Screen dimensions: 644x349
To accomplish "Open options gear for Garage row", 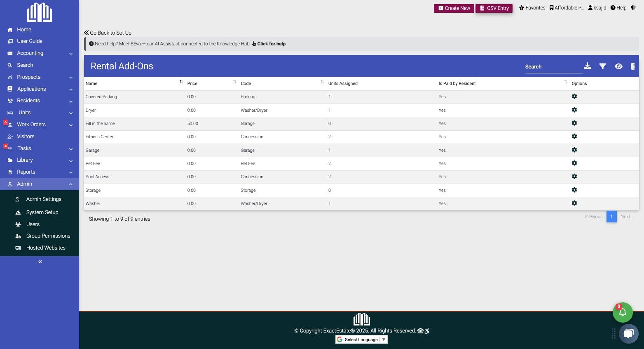I will pos(574,150).
